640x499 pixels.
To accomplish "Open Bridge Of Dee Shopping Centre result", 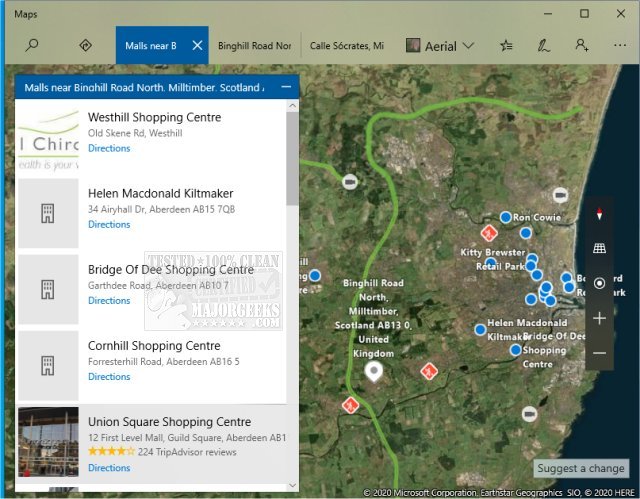I will (x=151, y=289).
